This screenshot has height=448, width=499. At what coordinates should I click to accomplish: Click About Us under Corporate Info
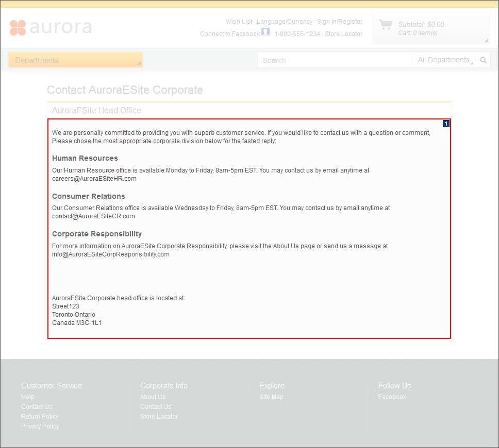(x=153, y=397)
